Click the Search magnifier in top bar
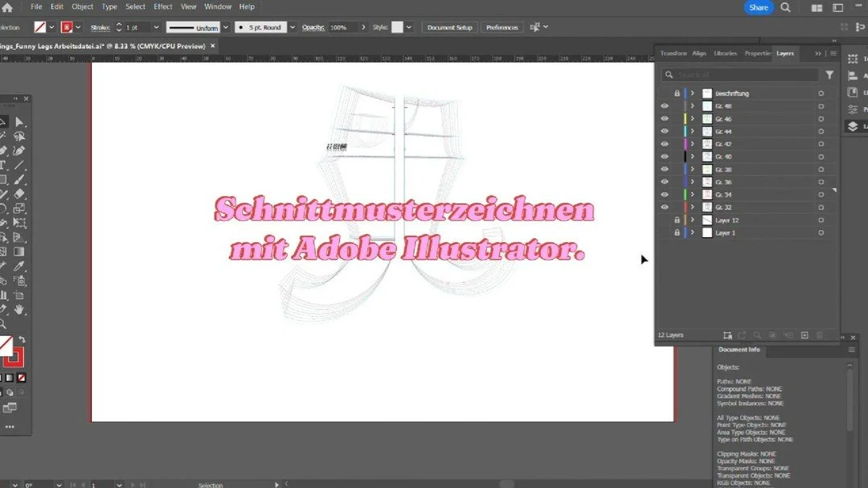This screenshot has width=868, height=488. (785, 8)
